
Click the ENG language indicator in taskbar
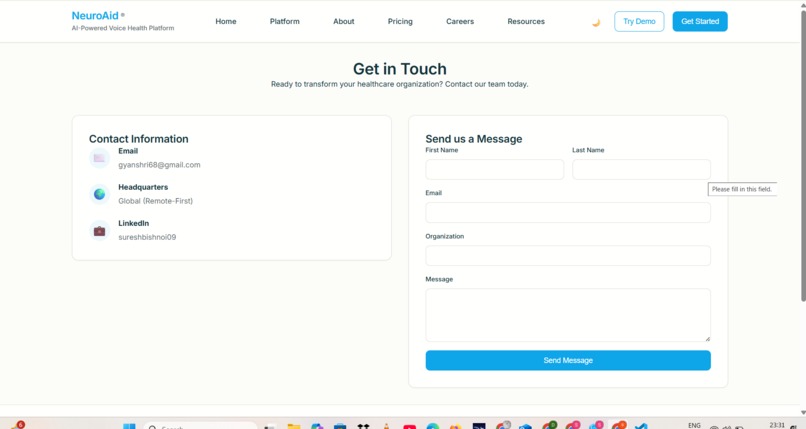694,425
